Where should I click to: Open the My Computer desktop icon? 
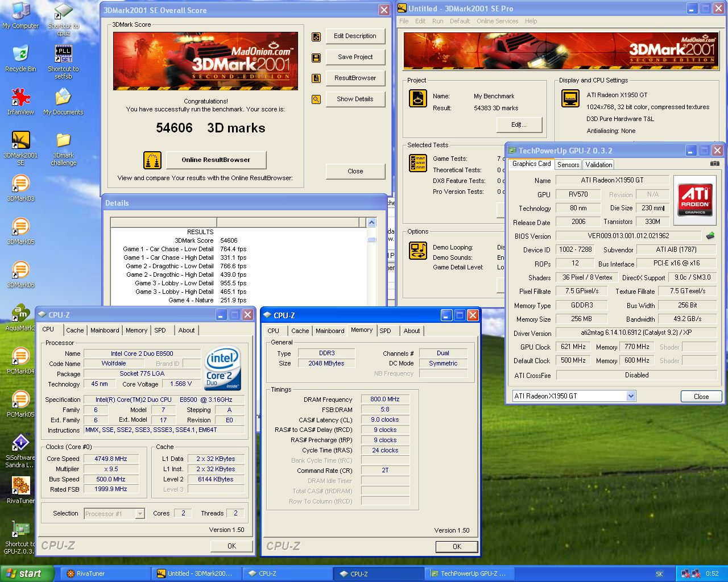20,16
